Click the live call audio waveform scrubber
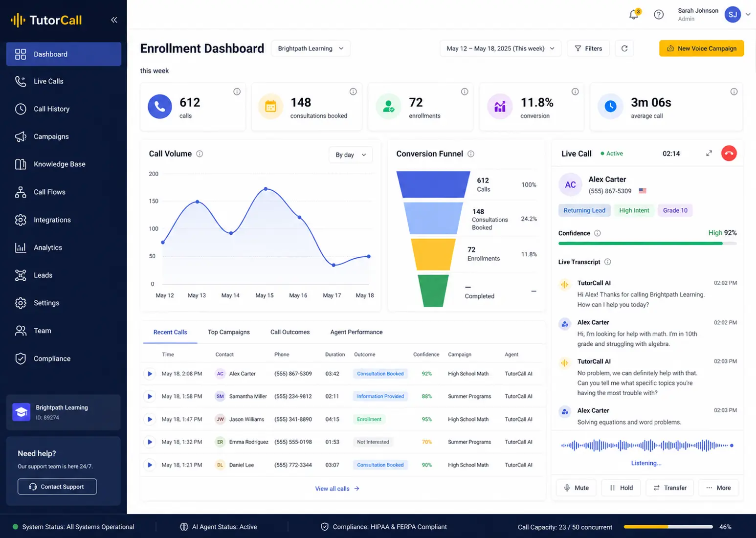 [647, 446]
